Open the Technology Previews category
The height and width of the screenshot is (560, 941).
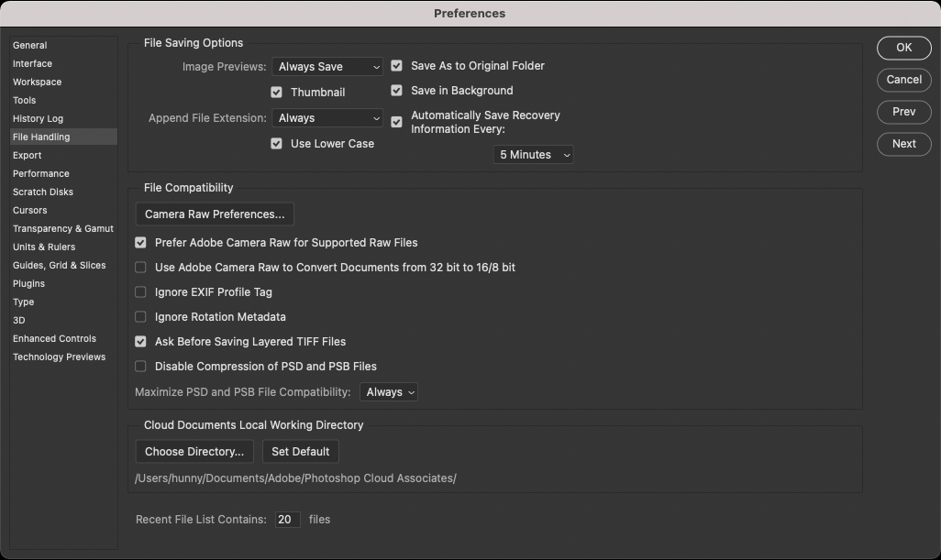(59, 357)
